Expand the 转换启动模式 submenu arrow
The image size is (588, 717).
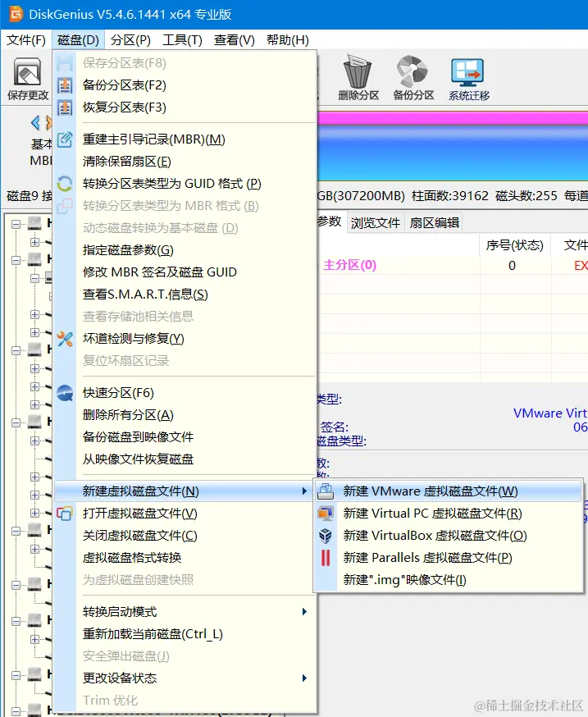coord(304,612)
